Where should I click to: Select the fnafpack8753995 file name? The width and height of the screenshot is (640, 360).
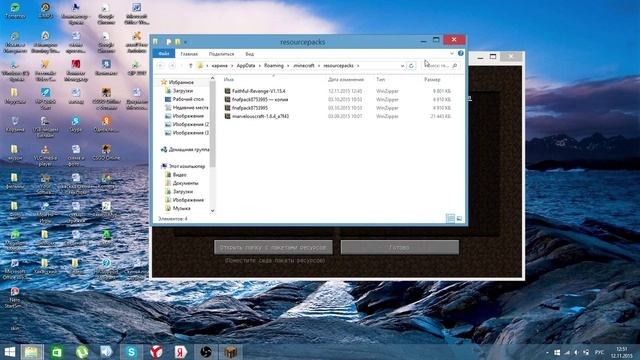[250, 108]
